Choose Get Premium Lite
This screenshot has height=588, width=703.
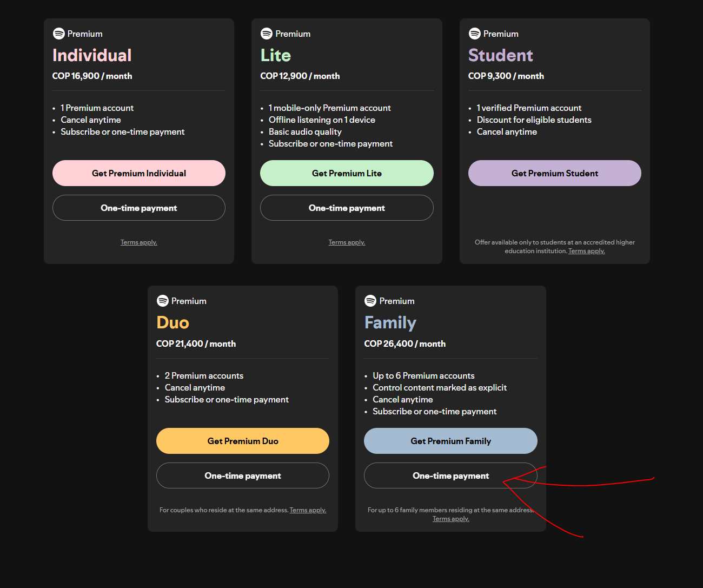(347, 173)
